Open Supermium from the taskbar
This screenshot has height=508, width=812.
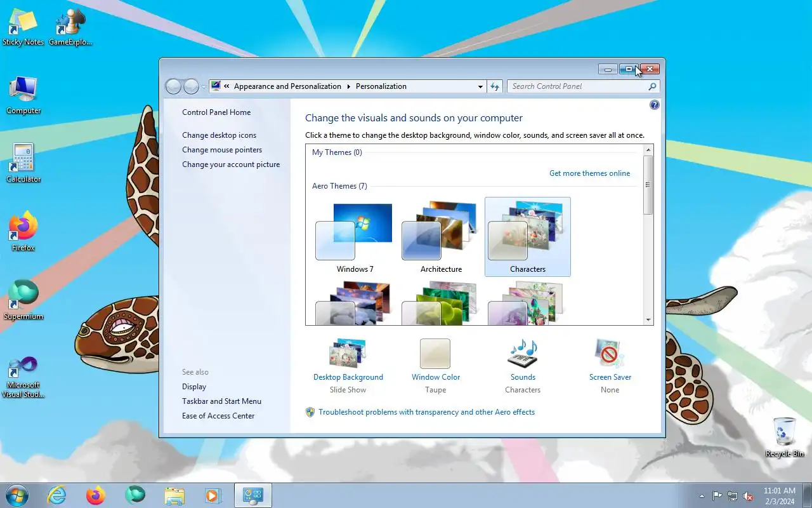click(135, 495)
